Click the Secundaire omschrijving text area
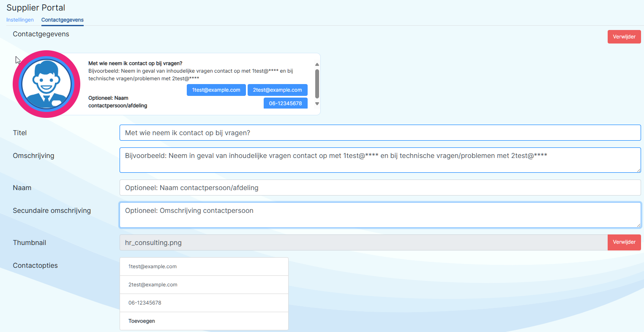The width and height of the screenshot is (644, 332). point(379,215)
